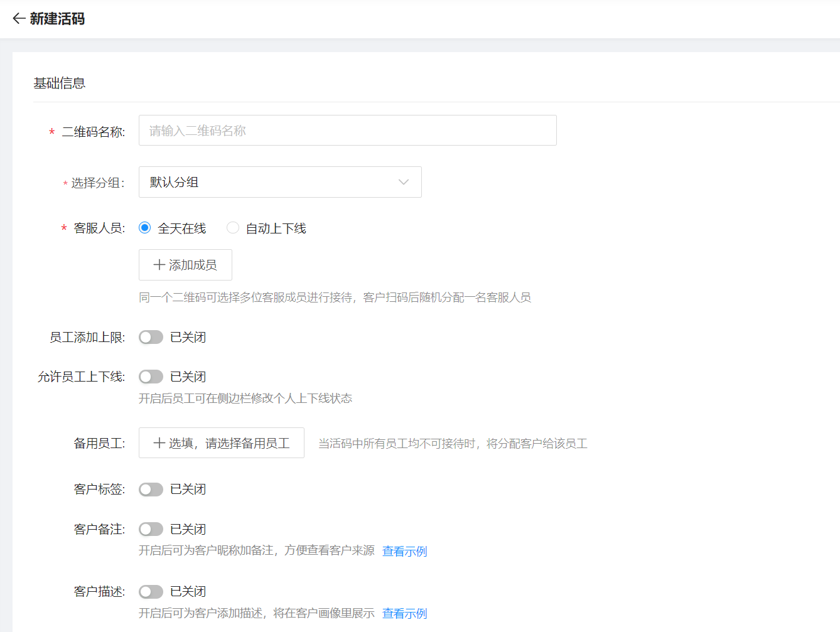This screenshot has height=632, width=840.
Task: Click the 基础信息 section heading
Action: coord(60,83)
